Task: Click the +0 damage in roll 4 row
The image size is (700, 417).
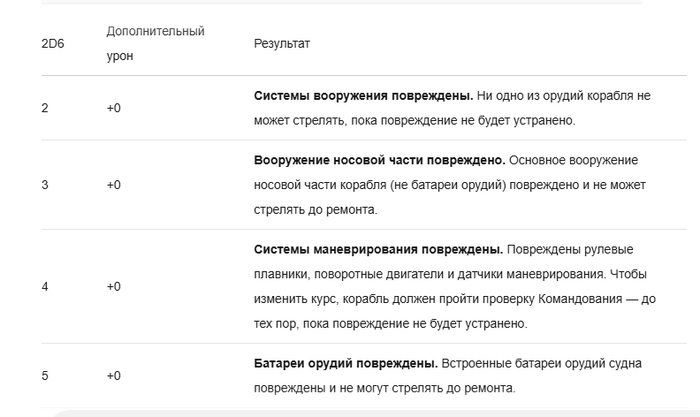Action: [113, 287]
